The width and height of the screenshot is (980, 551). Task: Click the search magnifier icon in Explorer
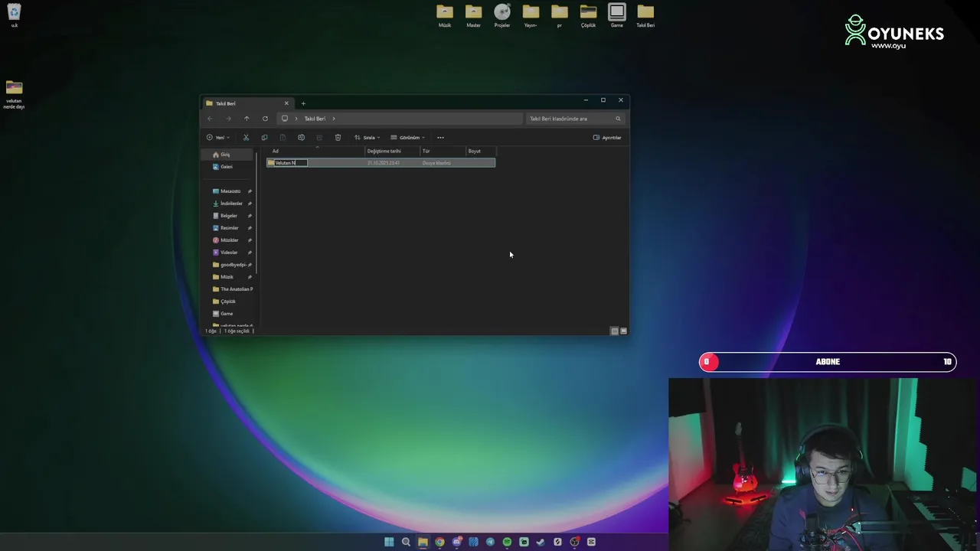[618, 119]
